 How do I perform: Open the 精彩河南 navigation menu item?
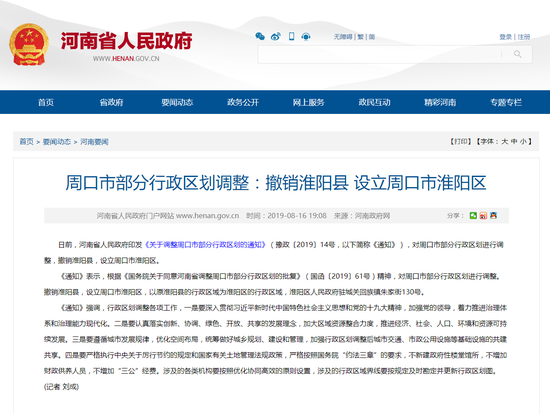pos(440,102)
